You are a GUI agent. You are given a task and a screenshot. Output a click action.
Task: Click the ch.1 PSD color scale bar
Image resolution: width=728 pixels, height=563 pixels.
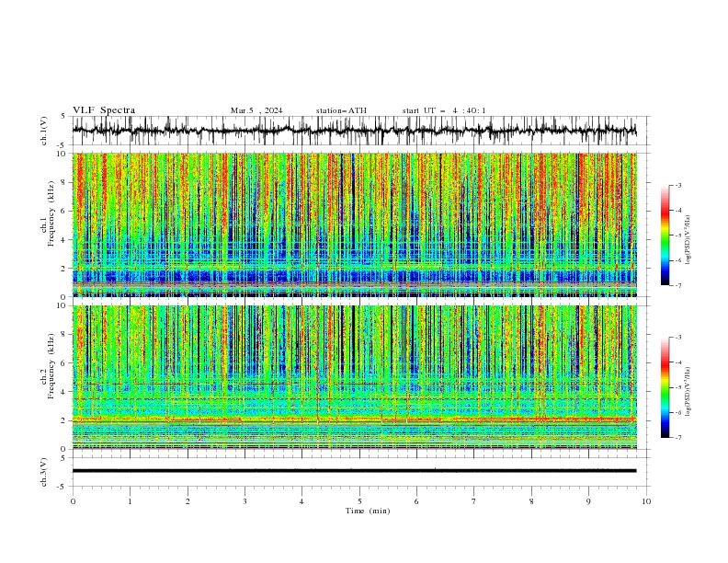tap(665, 236)
